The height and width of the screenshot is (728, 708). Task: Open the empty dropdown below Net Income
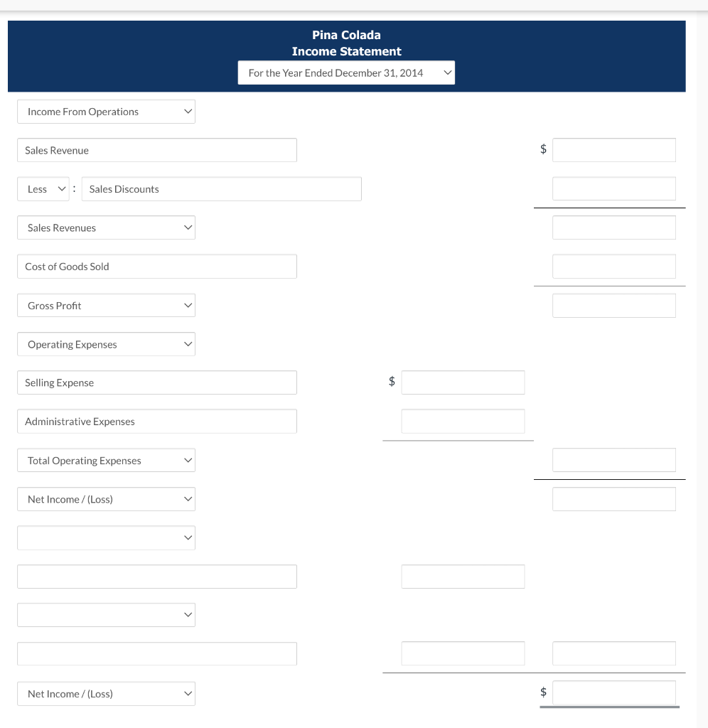(106, 537)
